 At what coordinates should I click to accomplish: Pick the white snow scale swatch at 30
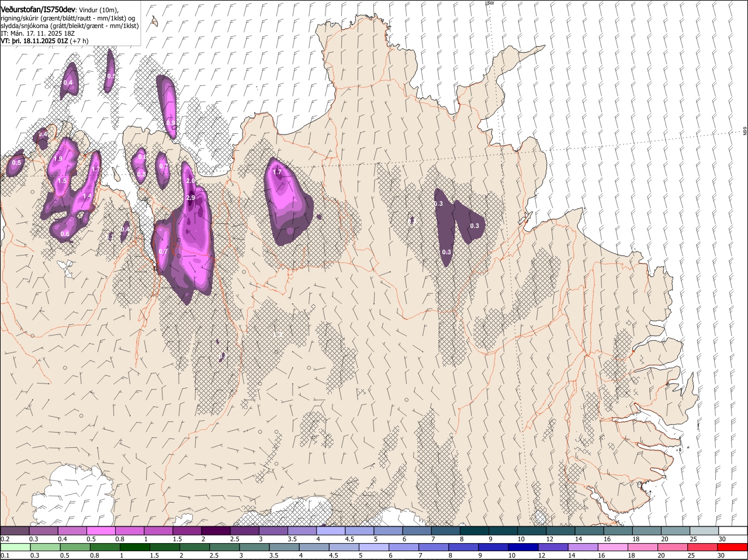coord(733,531)
